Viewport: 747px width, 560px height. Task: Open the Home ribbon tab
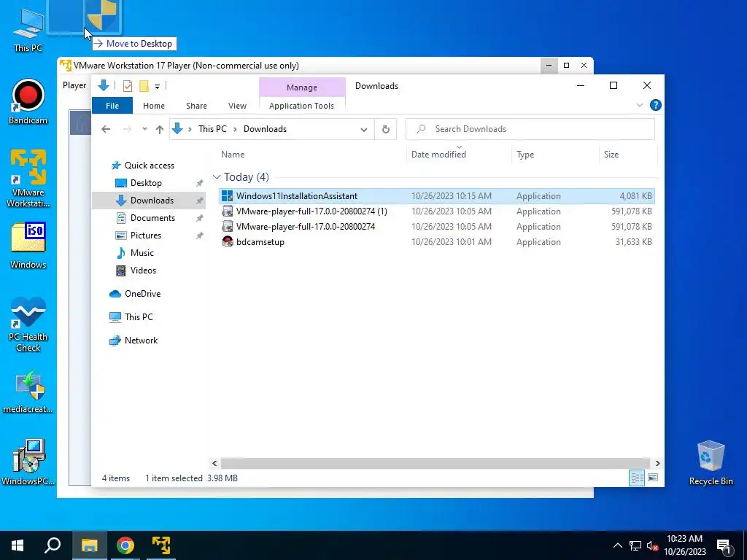pos(154,106)
